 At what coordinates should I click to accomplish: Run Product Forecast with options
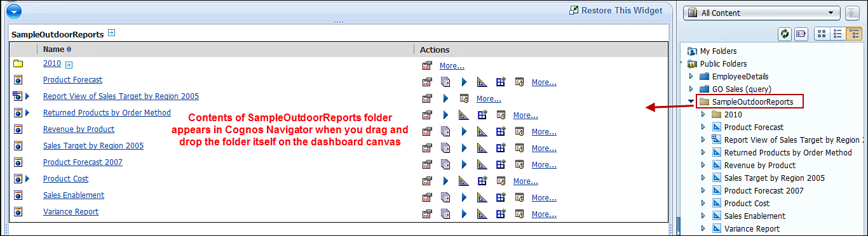click(x=464, y=82)
